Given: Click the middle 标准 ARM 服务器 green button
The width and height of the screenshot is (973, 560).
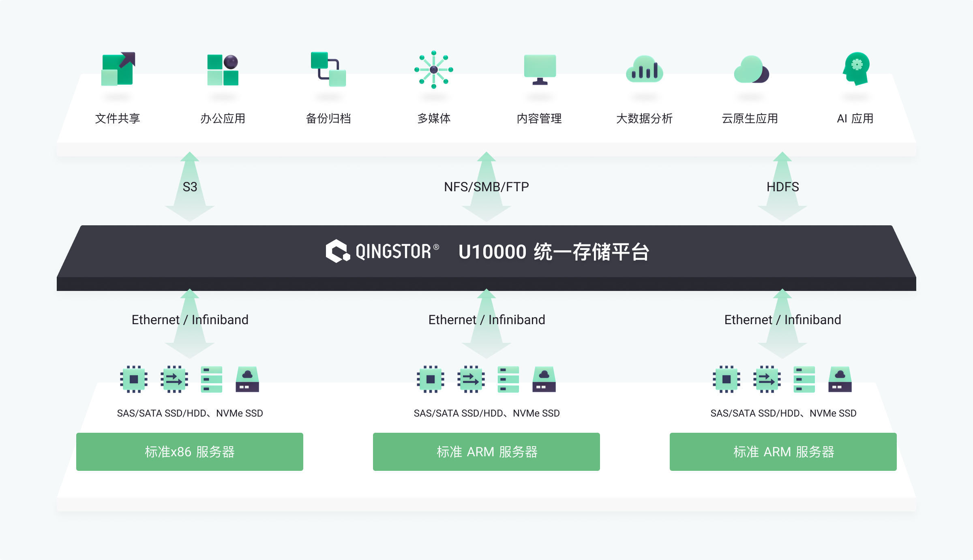Looking at the screenshot, I should click(486, 451).
